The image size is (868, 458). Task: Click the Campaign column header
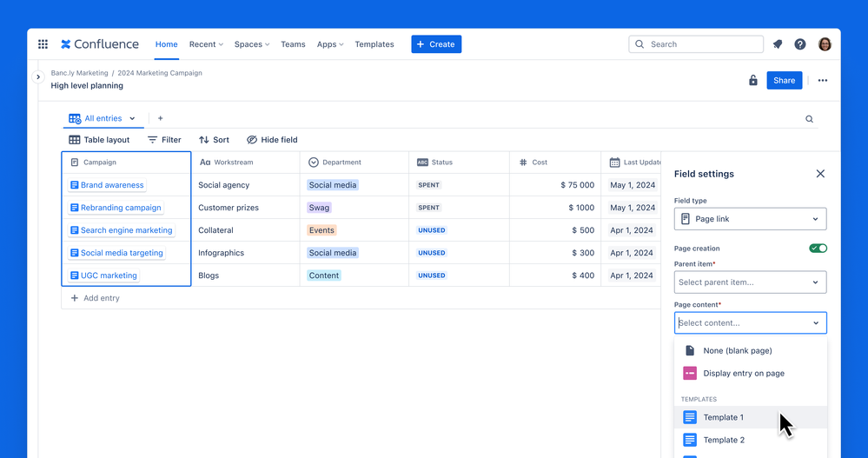(x=126, y=163)
